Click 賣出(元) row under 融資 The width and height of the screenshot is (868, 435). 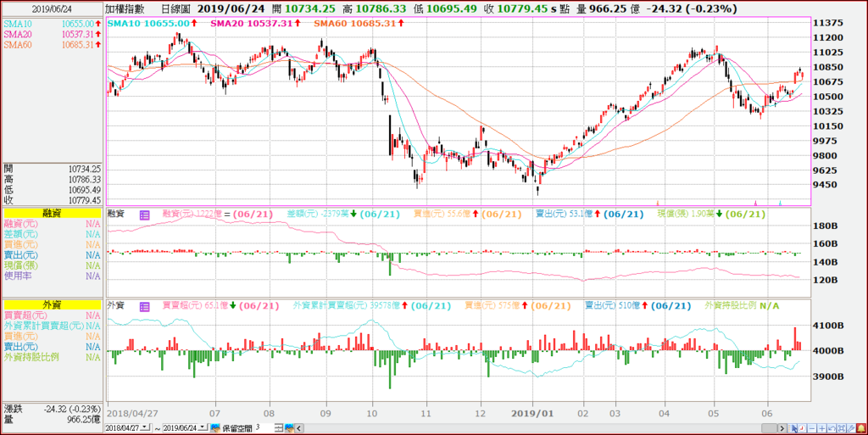pos(52,255)
